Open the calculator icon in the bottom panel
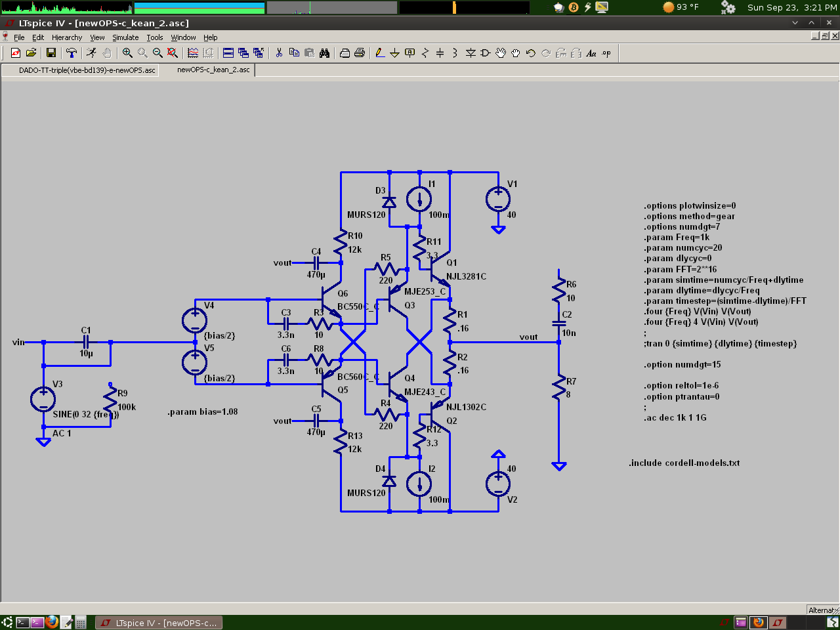Image resolution: width=840 pixels, height=630 pixels. [81, 623]
